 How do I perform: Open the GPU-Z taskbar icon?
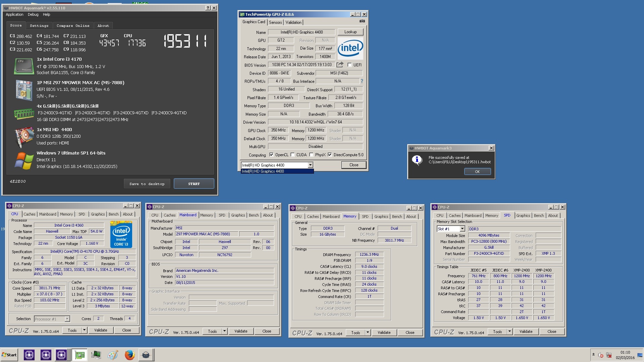79,355
